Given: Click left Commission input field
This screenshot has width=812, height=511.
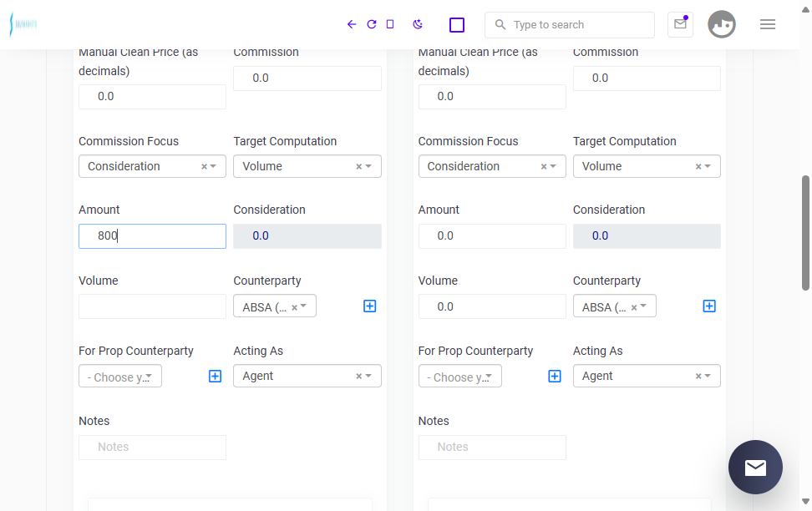Looking at the screenshot, I should (307, 78).
